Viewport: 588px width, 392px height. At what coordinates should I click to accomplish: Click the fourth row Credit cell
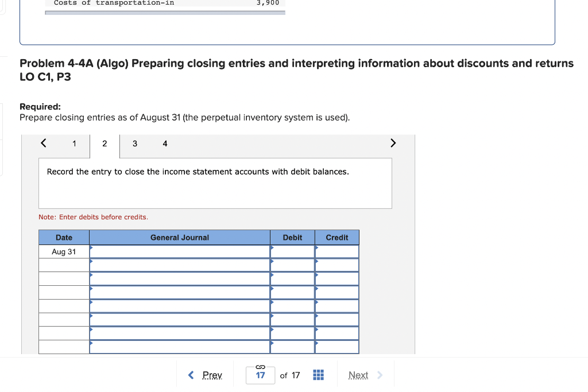(337, 293)
